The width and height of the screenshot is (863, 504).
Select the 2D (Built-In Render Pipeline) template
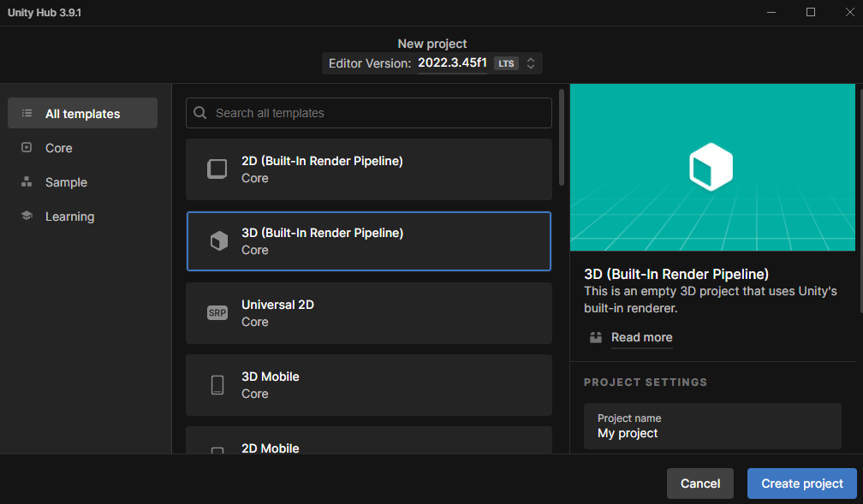pos(369,169)
